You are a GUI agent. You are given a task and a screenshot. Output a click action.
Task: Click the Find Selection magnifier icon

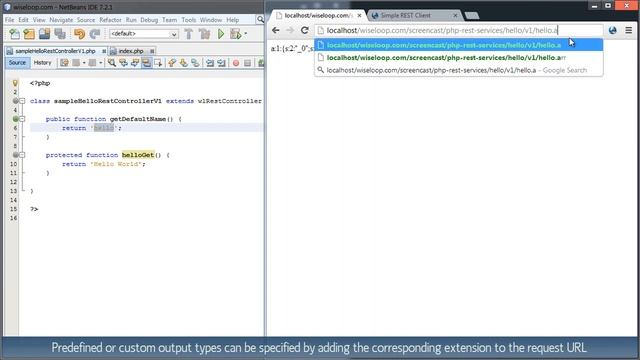pos(111,63)
